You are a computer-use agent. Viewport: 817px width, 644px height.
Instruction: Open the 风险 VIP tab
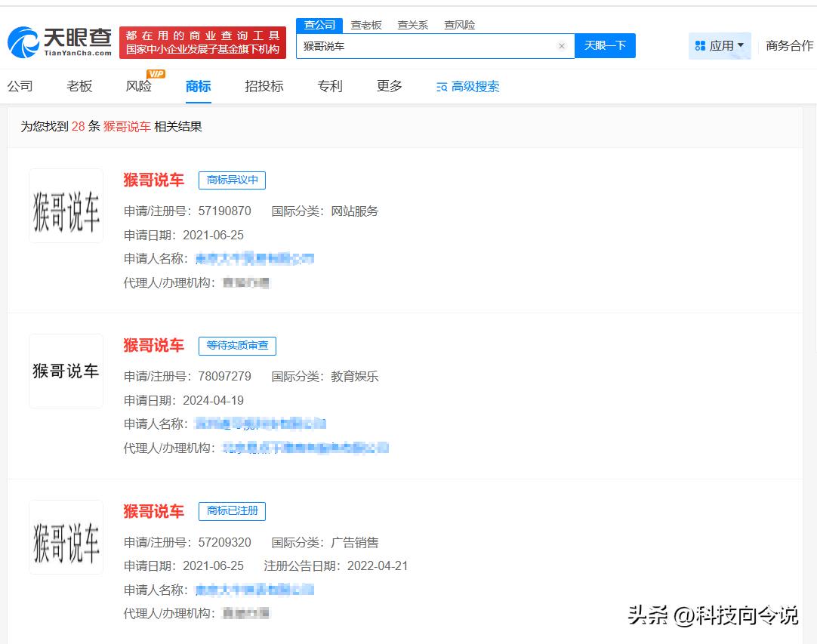(x=140, y=86)
